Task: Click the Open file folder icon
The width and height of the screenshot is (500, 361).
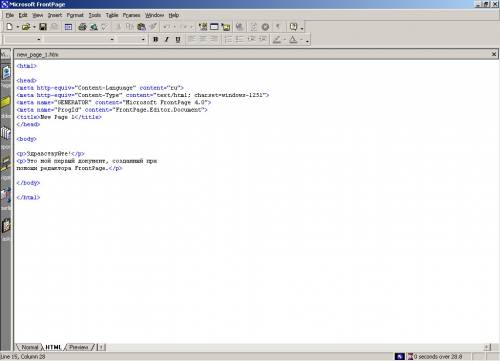Action: tap(26, 27)
